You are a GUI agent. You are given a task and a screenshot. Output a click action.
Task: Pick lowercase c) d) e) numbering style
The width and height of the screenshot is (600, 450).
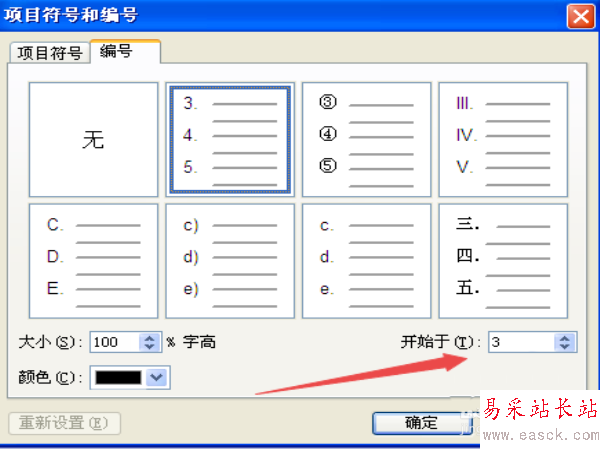(230, 261)
